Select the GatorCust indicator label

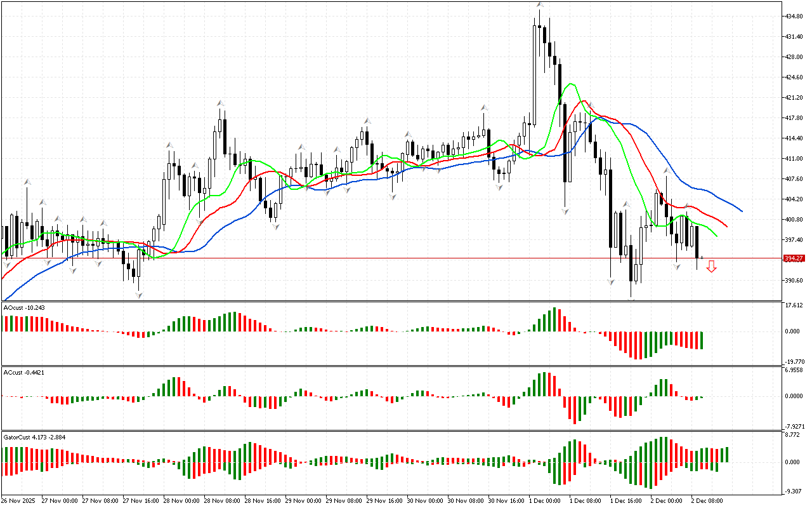[29, 438]
